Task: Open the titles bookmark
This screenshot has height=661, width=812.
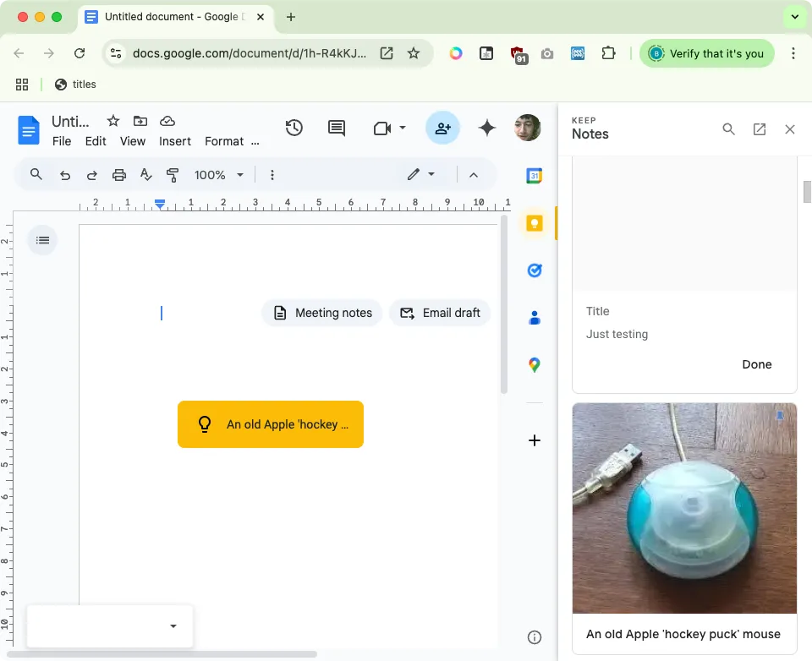Action: (x=75, y=85)
